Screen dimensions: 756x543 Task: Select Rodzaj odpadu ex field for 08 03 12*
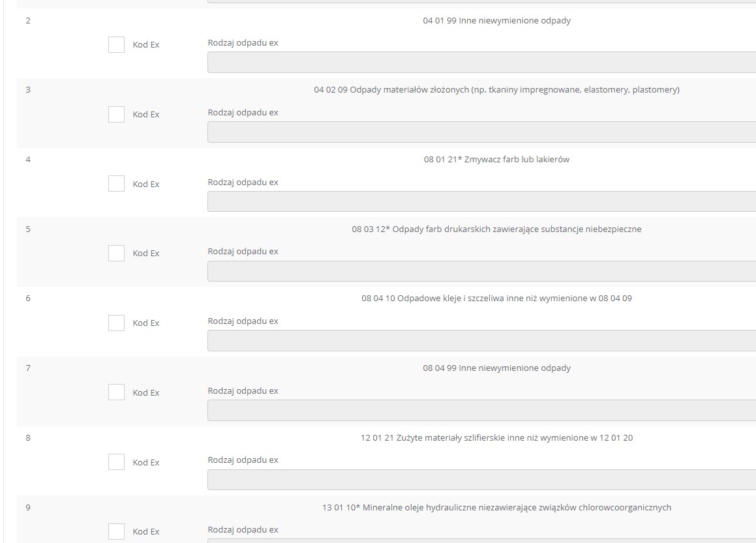click(481, 271)
